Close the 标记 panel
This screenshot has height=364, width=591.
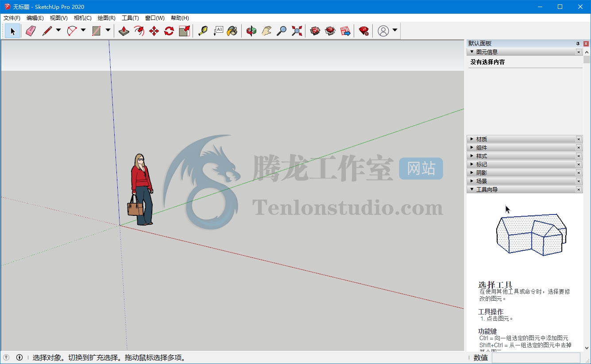(x=579, y=164)
